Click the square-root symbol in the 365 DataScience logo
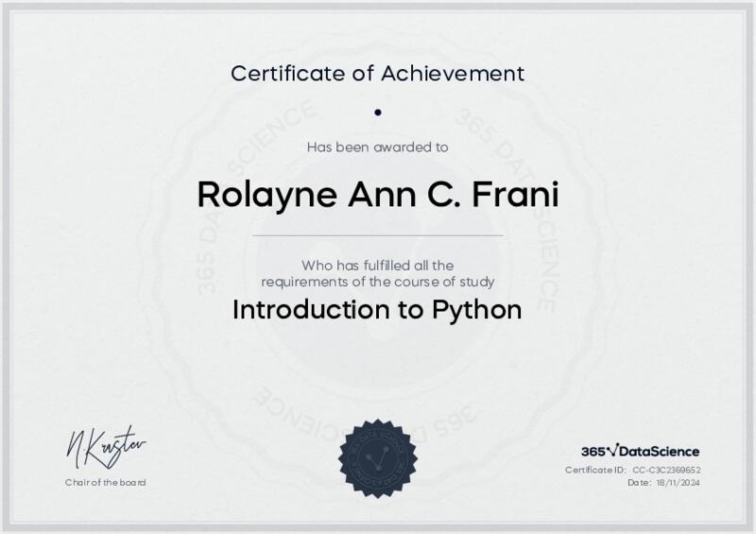756x534 pixels. [612, 451]
